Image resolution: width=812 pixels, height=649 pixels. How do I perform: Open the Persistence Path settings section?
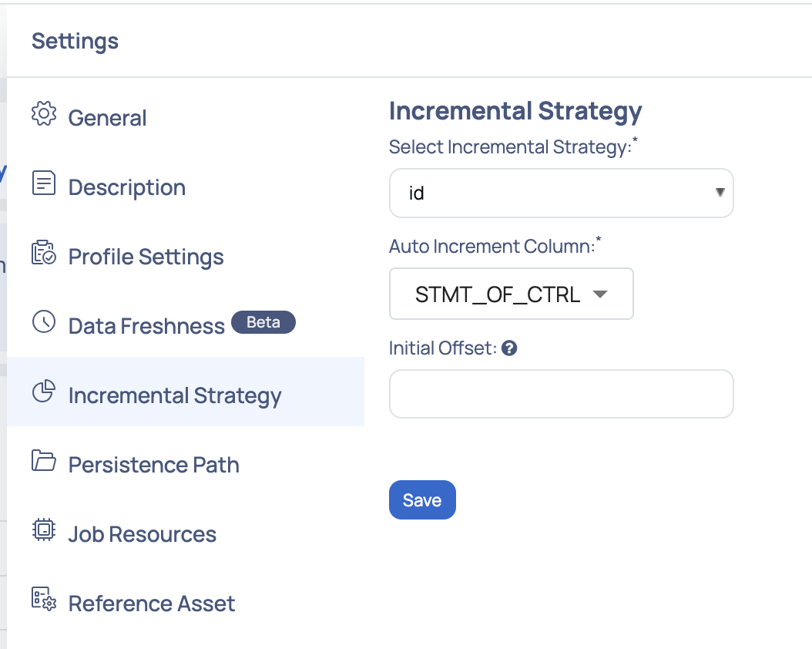pyautogui.click(x=153, y=464)
